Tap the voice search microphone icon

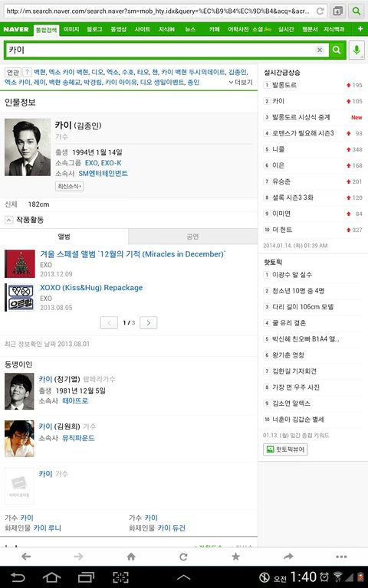click(356, 50)
